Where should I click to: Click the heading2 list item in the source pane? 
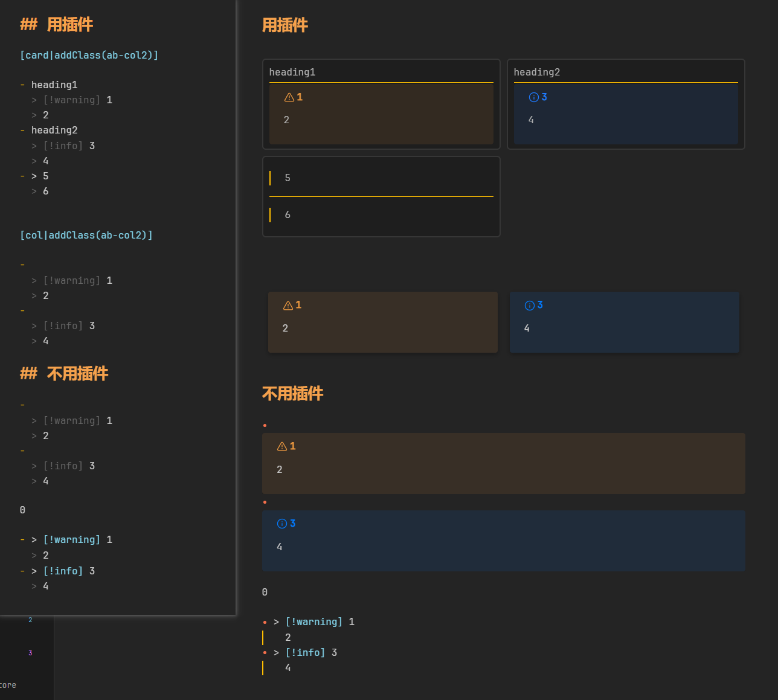(x=54, y=130)
